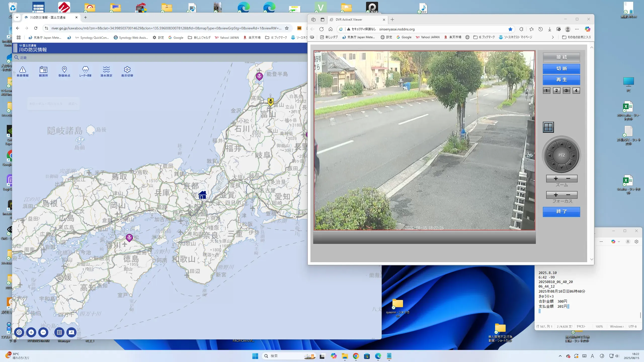The height and width of the screenshot is (362, 644).
Task: Switch to quad-view grid layout icon
Action: pyautogui.click(x=548, y=127)
